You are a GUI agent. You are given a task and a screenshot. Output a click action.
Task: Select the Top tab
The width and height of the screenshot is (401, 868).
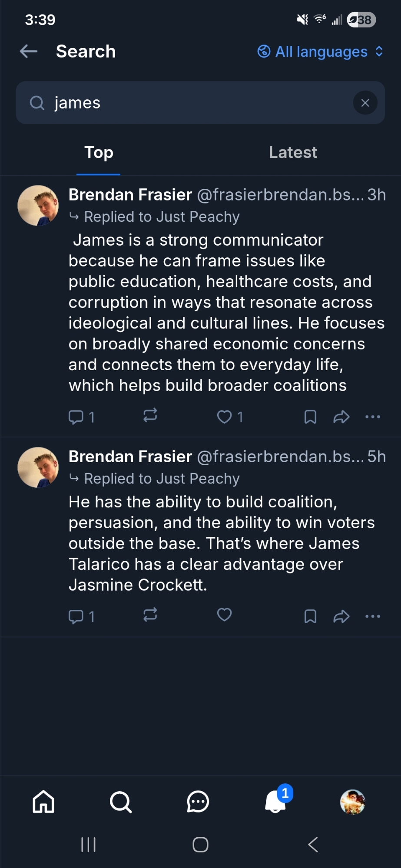click(x=99, y=153)
